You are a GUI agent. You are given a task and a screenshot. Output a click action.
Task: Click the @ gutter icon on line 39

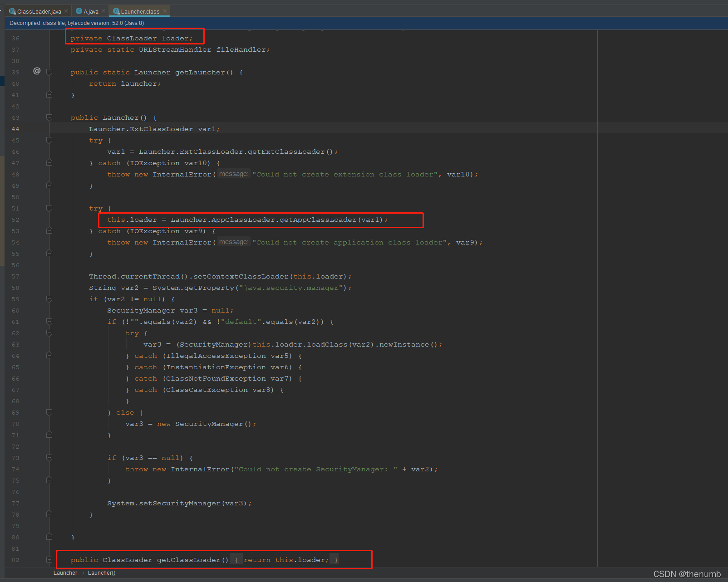tap(37, 70)
